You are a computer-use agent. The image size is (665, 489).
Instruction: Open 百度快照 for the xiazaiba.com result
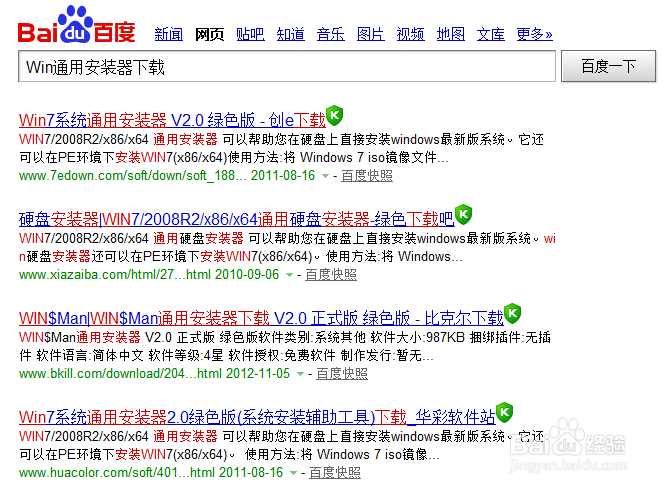coord(331,275)
